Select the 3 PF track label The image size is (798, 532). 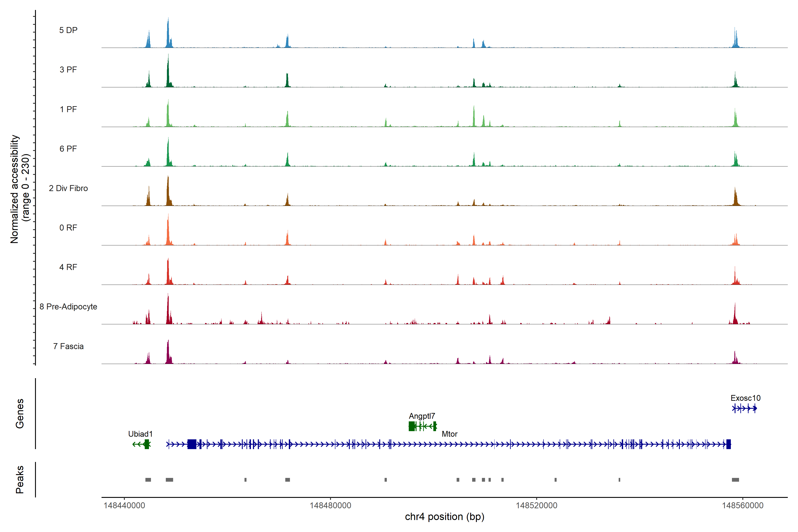(x=68, y=70)
